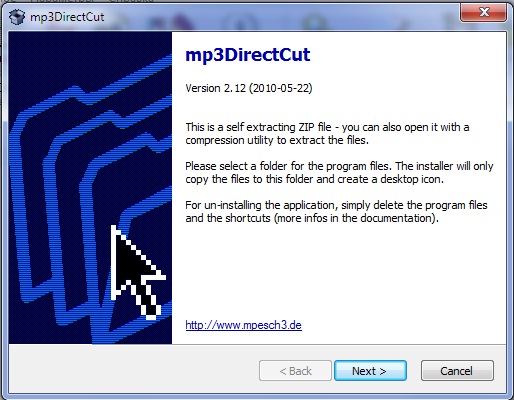
Task: Click the pixelated mouse cursor graphic
Action: [x=137, y=272]
